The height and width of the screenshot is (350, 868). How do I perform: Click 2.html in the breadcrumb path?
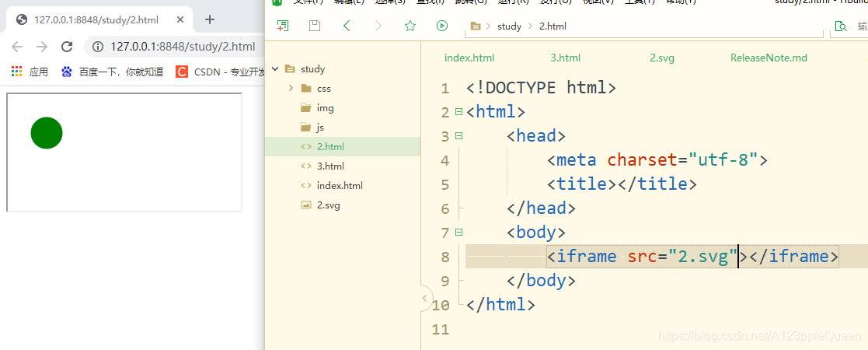pyautogui.click(x=553, y=26)
